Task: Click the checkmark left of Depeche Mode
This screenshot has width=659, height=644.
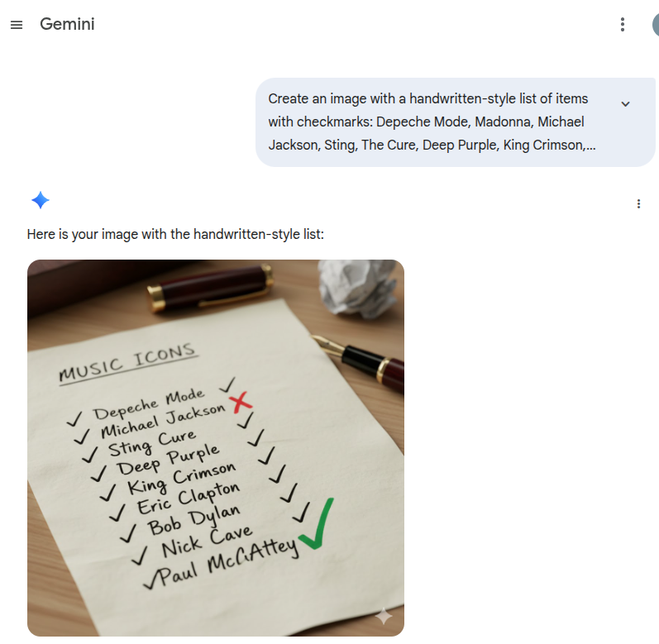Action: [74, 418]
